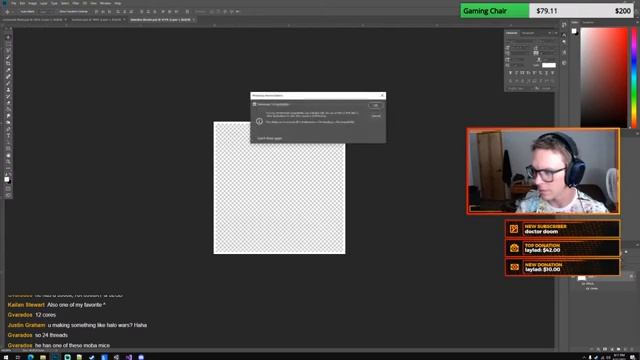Viewport: 640px width, 360px height.
Task: Open the Edit menu
Action: (x=22, y=3)
